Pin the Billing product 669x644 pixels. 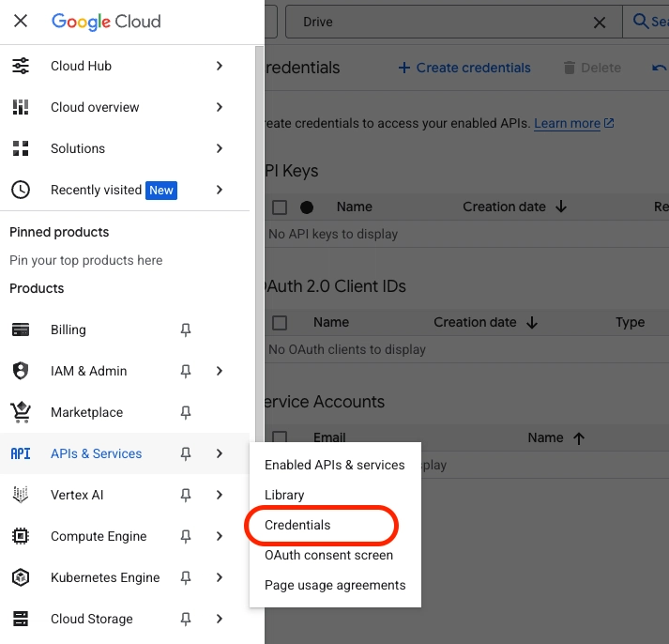[x=186, y=330]
